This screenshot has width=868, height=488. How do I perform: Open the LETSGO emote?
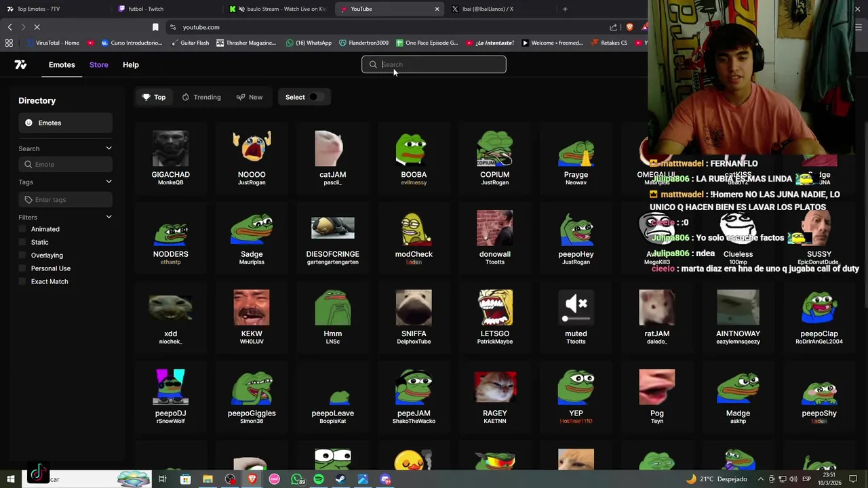pyautogui.click(x=494, y=317)
